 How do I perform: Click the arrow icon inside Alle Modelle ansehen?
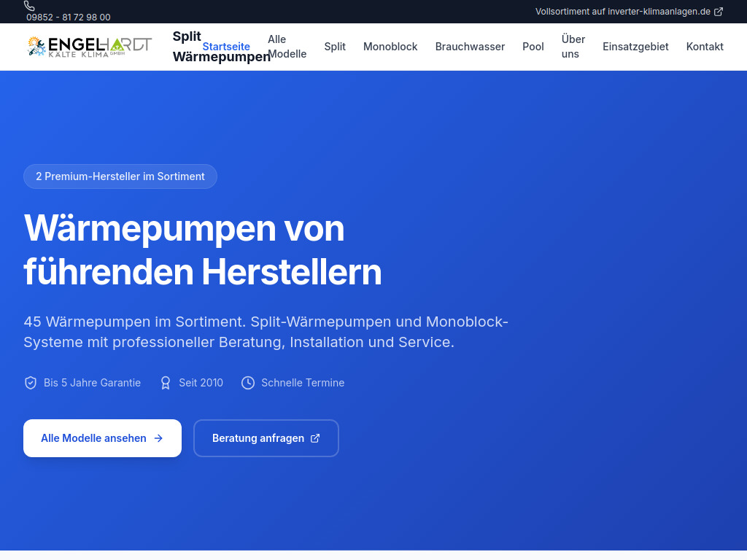tap(158, 438)
